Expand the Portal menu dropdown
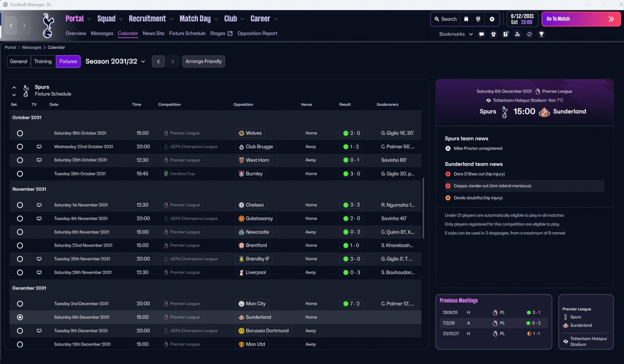624x364 pixels. [x=89, y=19]
